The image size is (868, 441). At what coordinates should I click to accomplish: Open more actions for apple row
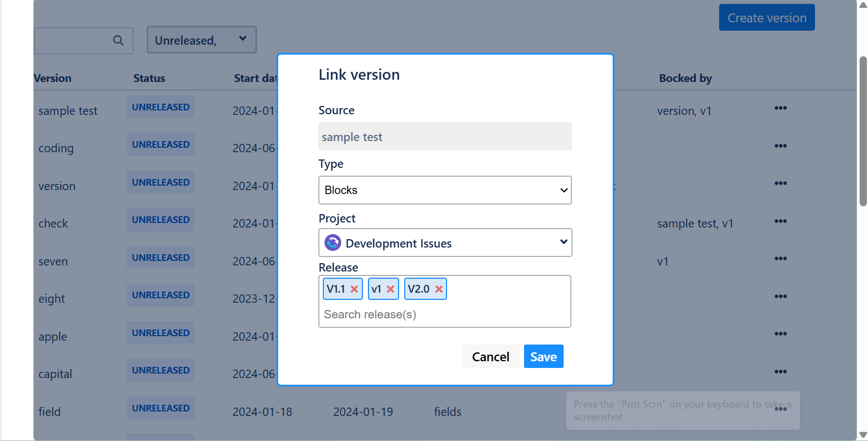[x=780, y=334]
